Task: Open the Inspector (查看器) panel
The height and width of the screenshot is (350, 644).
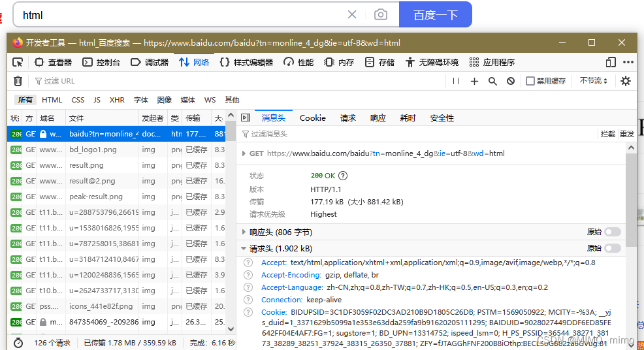Action: click(54, 63)
